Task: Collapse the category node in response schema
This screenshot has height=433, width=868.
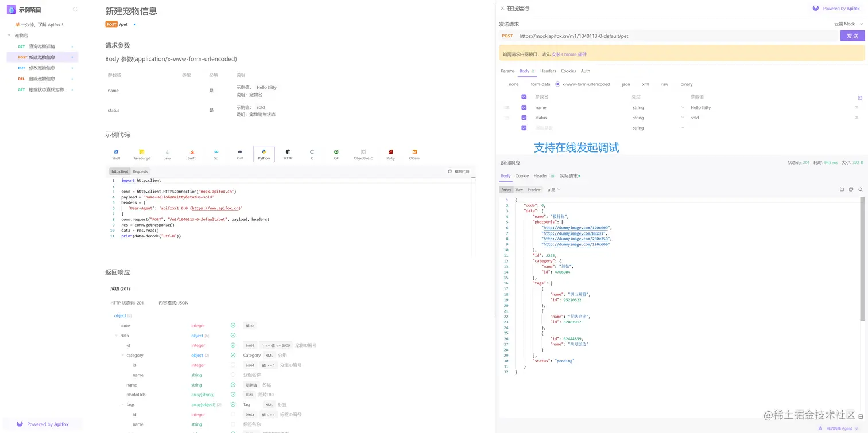Action: click(x=122, y=355)
